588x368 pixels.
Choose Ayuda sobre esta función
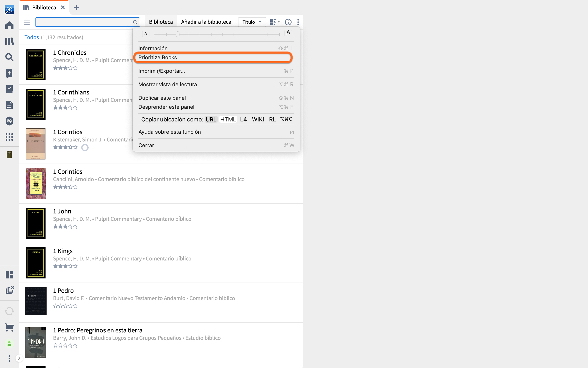click(216, 132)
